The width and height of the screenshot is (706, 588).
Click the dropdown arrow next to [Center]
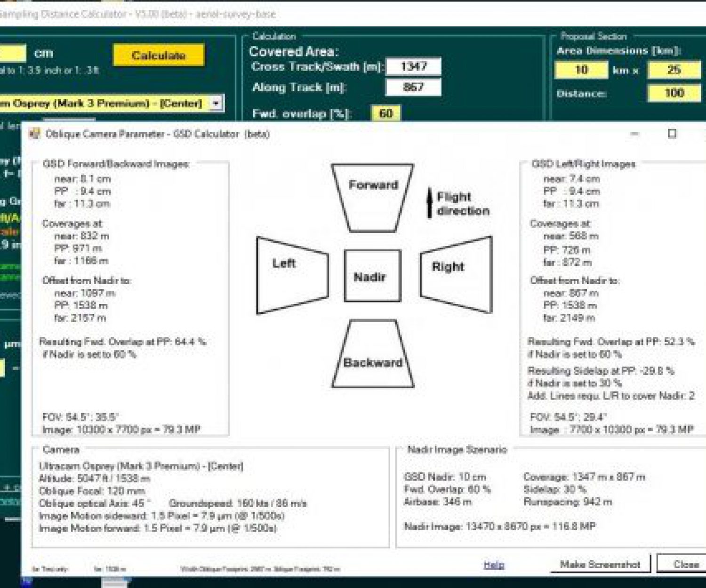[216, 103]
